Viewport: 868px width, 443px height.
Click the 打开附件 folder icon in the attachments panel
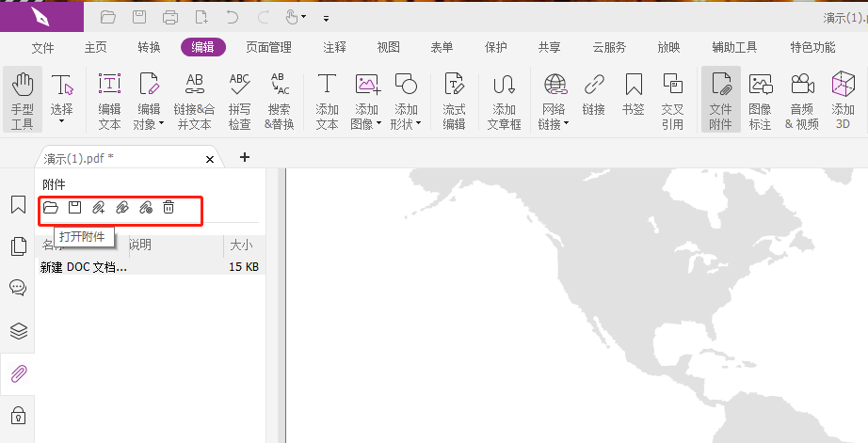[51, 208]
